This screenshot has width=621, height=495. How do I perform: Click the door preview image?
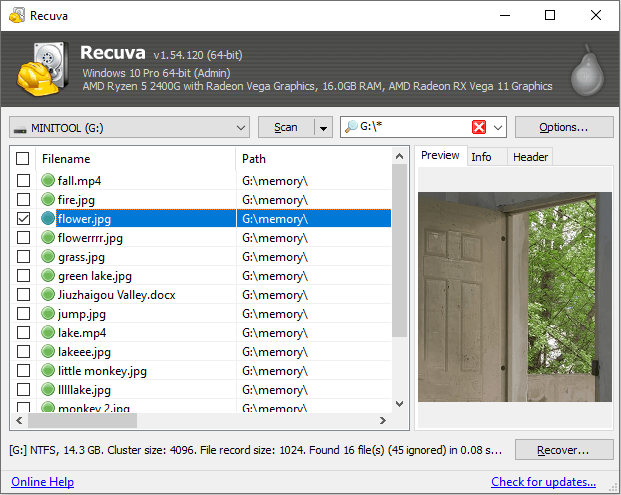click(x=514, y=297)
